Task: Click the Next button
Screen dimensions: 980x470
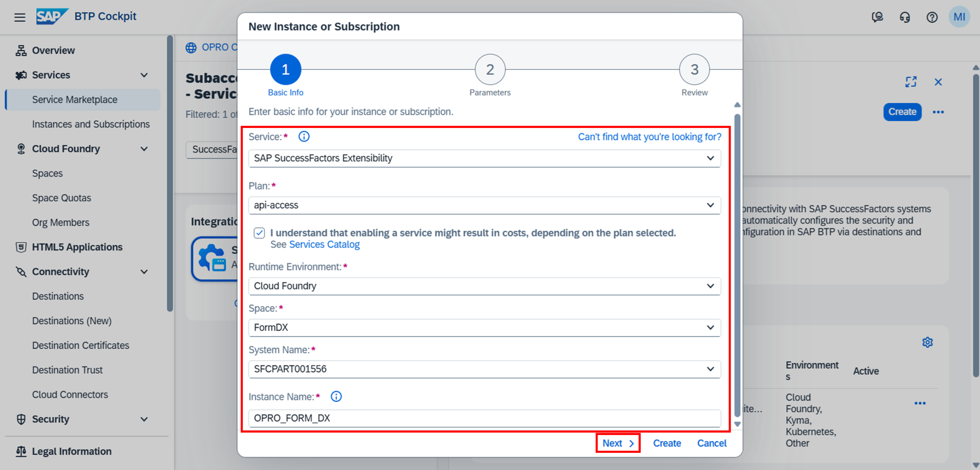Action: 618,443
